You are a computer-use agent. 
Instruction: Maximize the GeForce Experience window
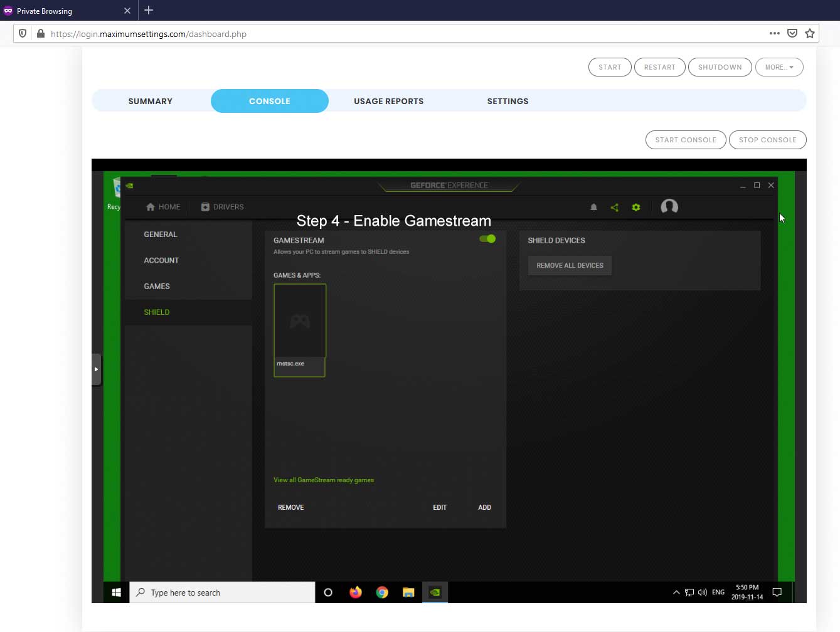point(757,186)
